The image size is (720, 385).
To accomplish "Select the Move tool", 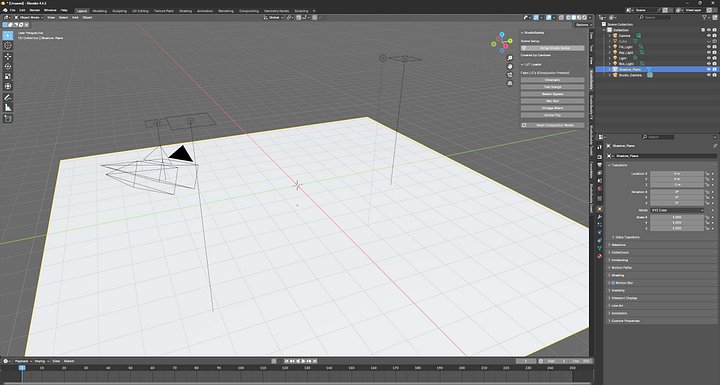I will 8,57.
